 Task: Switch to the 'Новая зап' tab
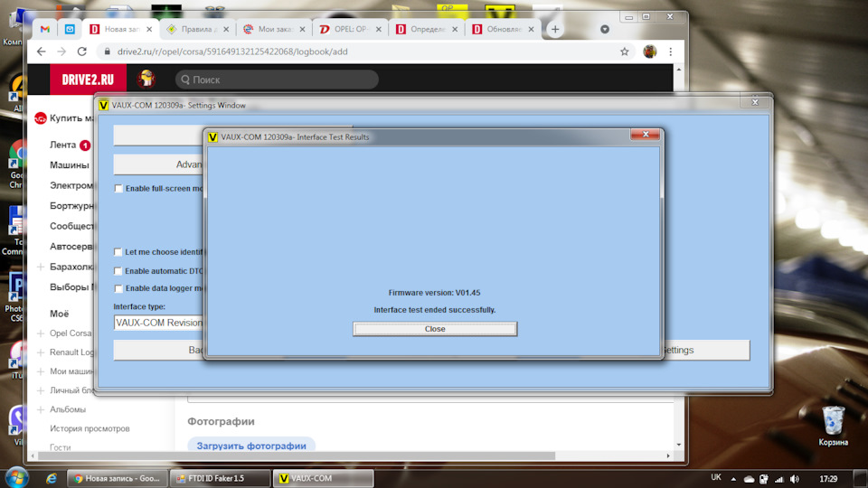click(x=122, y=29)
